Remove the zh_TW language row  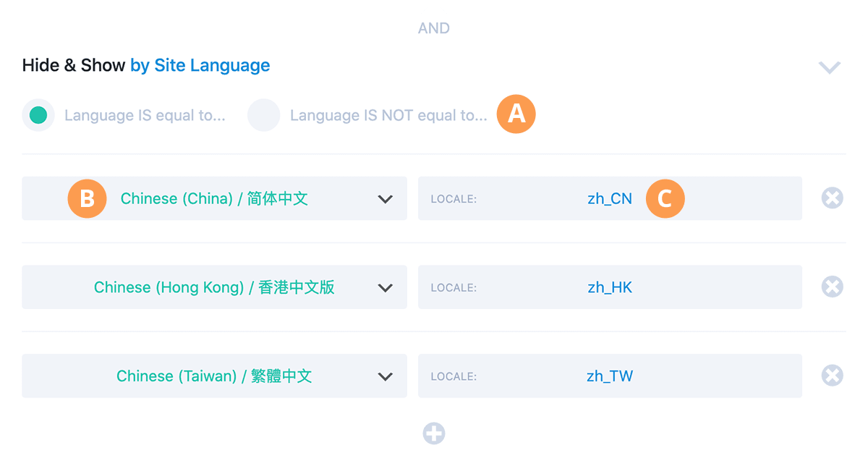point(833,375)
